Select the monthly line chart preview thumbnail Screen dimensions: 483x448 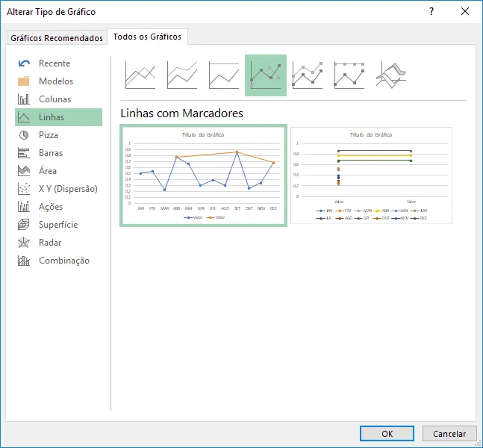tap(203, 175)
